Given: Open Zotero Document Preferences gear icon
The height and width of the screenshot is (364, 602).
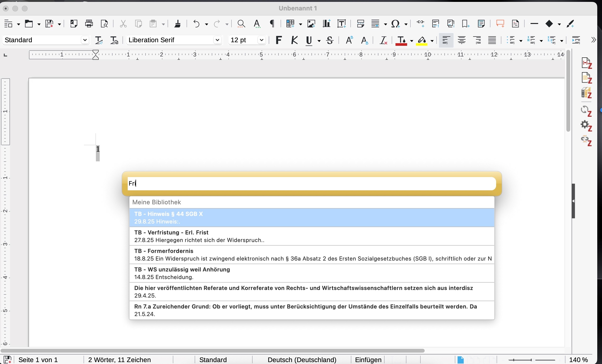Looking at the screenshot, I should click(587, 126).
